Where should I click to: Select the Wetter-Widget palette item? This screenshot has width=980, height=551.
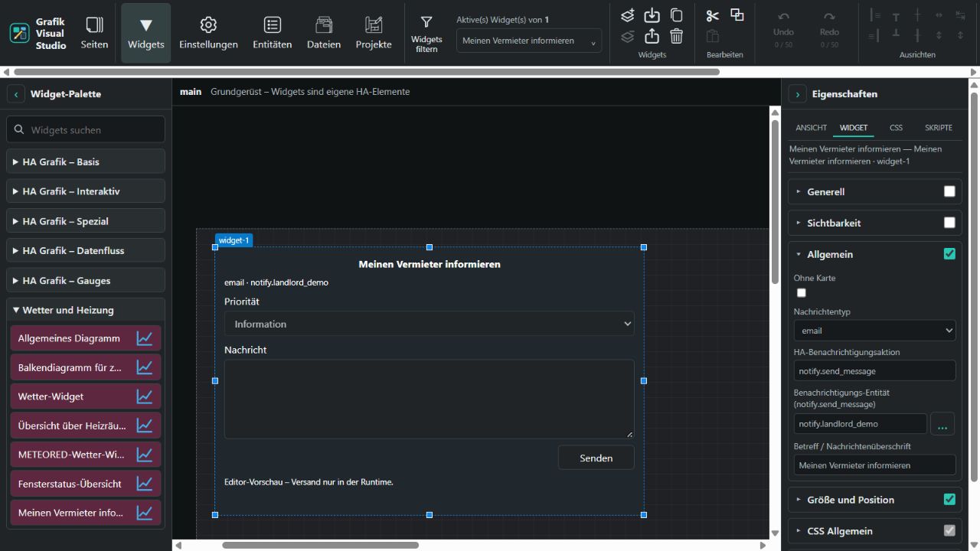pyautogui.click(x=86, y=396)
